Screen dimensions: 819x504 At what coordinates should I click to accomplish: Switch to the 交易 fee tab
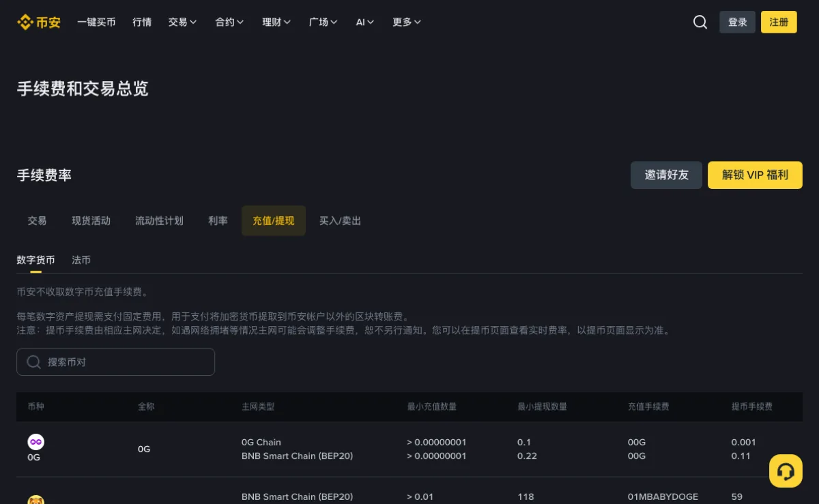[37, 221]
